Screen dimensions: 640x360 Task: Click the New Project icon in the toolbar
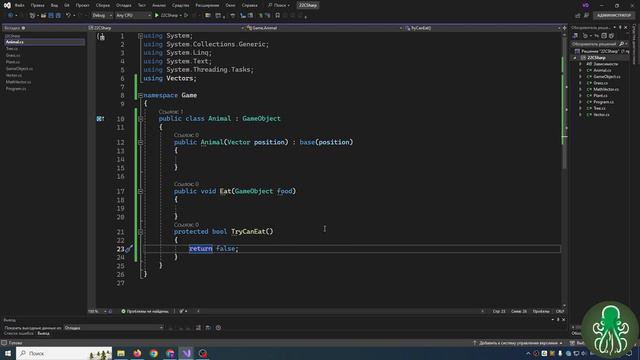(32, 16)
